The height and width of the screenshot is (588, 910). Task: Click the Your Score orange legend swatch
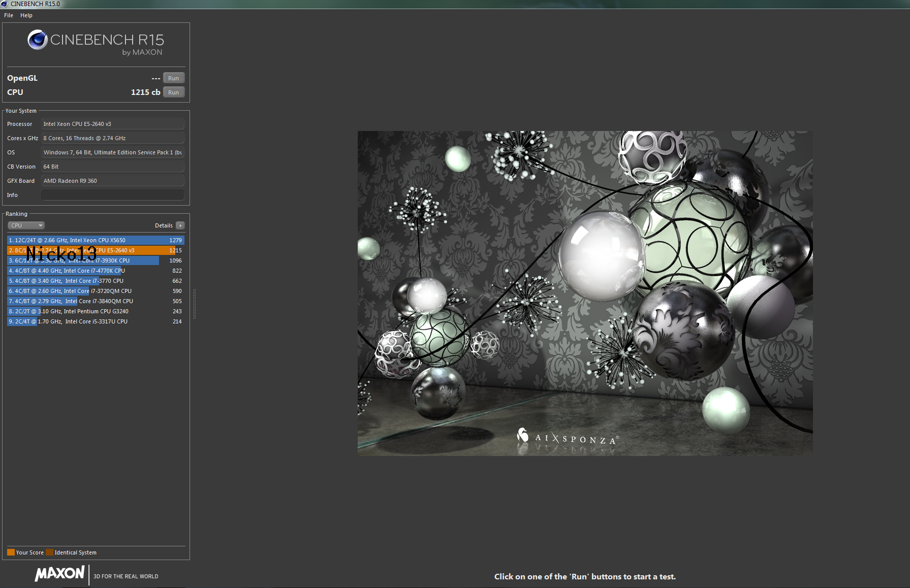11,552
